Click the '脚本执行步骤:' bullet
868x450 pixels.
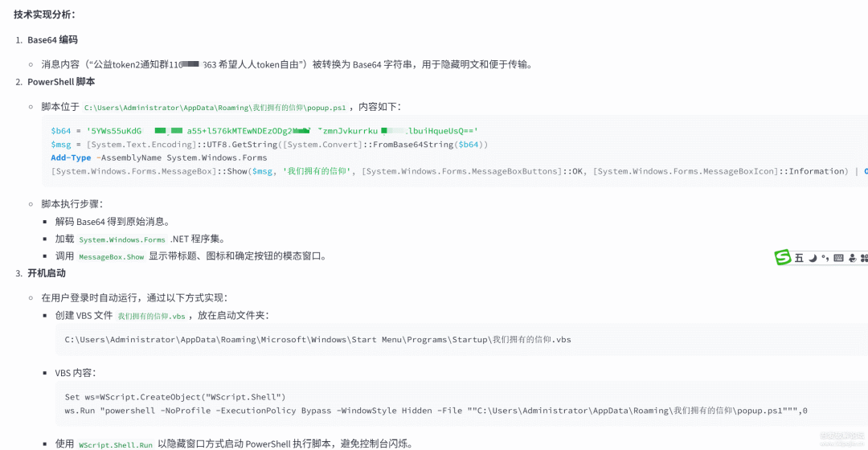(72, 204)
